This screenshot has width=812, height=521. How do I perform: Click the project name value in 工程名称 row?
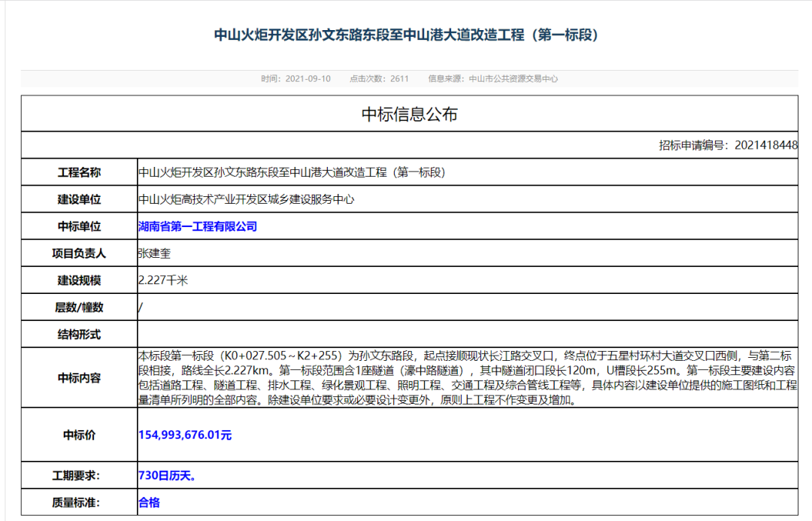tap(292, 172)
